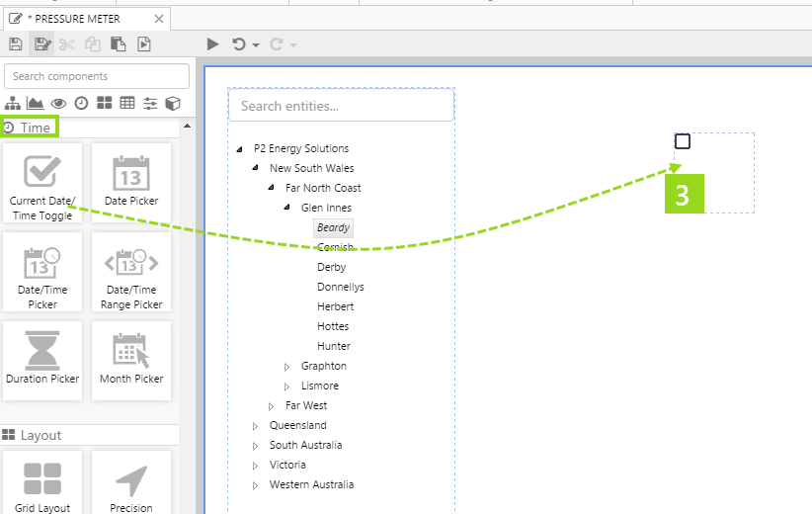Screen dimensions: 812x514
Task: Select the hierarchy category icon
Action: (x=13, y=103)
